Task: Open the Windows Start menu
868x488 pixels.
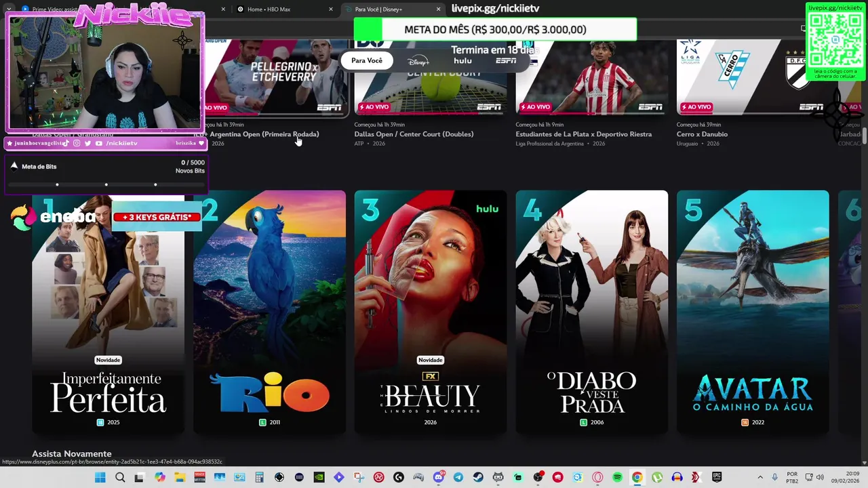Action: (x=100, y=477)
